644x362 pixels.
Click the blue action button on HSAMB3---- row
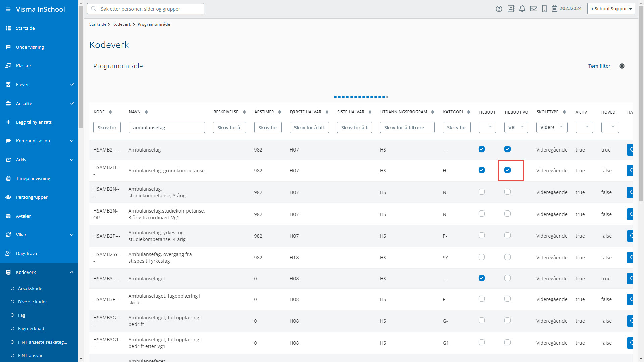pyautogui.click(x=630, y=278)
